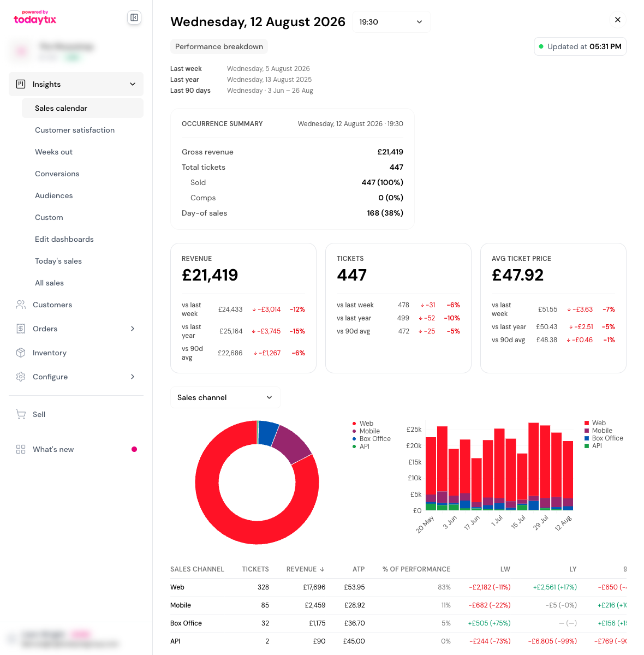This screenshot has width=644, height=655.
Task: Expand the Configure submenu chevron
Action: 133,377
